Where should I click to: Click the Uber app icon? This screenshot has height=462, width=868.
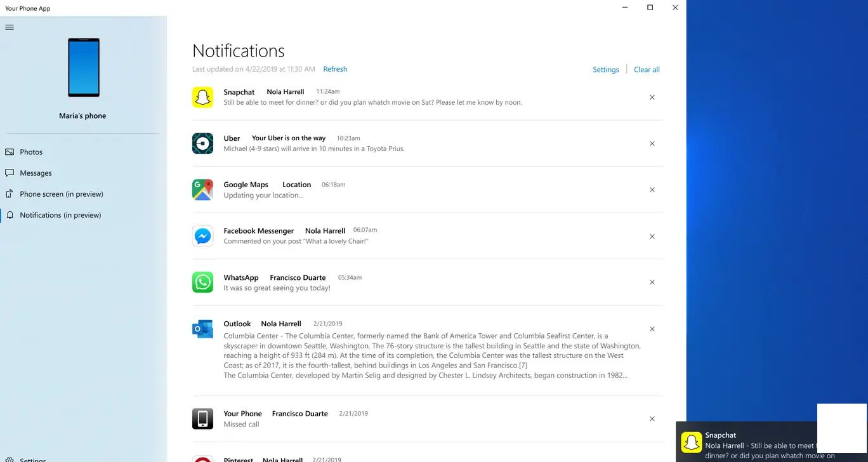click(x=202, y=143)
